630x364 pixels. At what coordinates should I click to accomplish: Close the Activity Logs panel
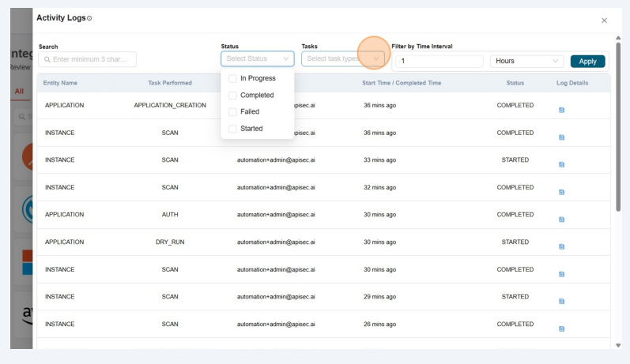[604, 21]
